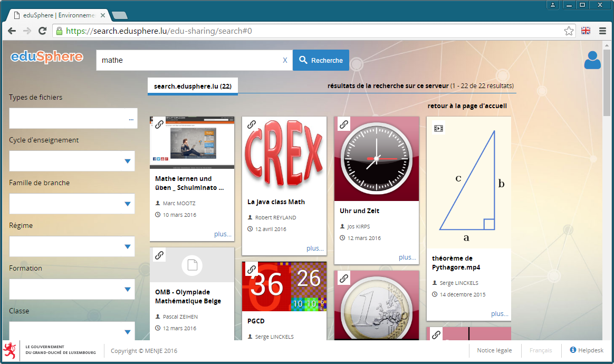Open the Chrome hamburger menu

coord(602,31)
